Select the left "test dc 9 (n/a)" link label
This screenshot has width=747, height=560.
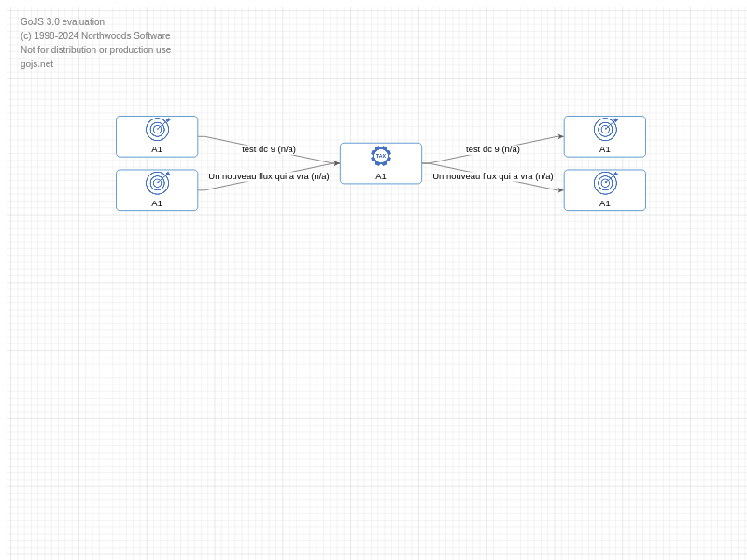pyautogui.click(x=269, y=149)
